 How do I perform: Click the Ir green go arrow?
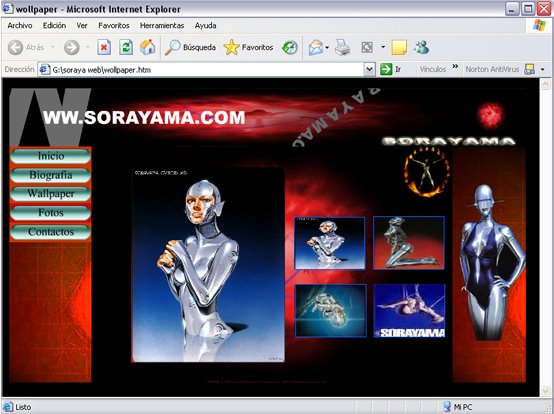tap(386, 69)
